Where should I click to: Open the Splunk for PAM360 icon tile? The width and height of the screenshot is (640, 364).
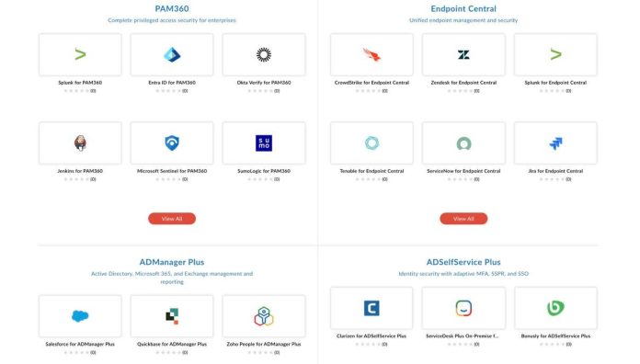[x=80, y=54]
